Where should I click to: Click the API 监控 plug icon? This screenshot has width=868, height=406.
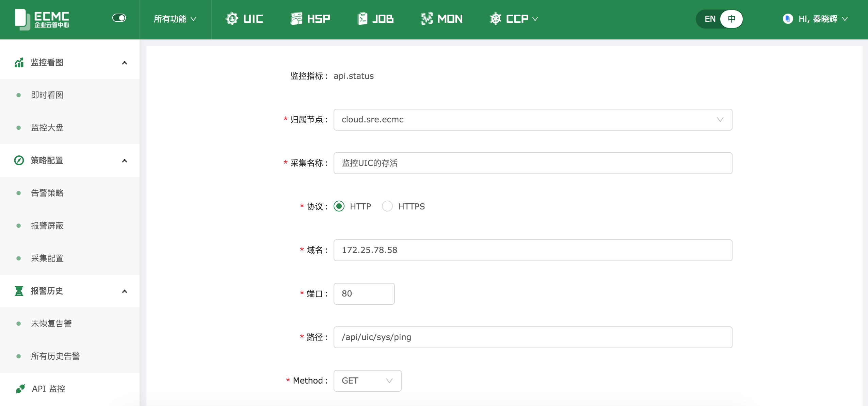pyautogui.click(x=20, y=388)
